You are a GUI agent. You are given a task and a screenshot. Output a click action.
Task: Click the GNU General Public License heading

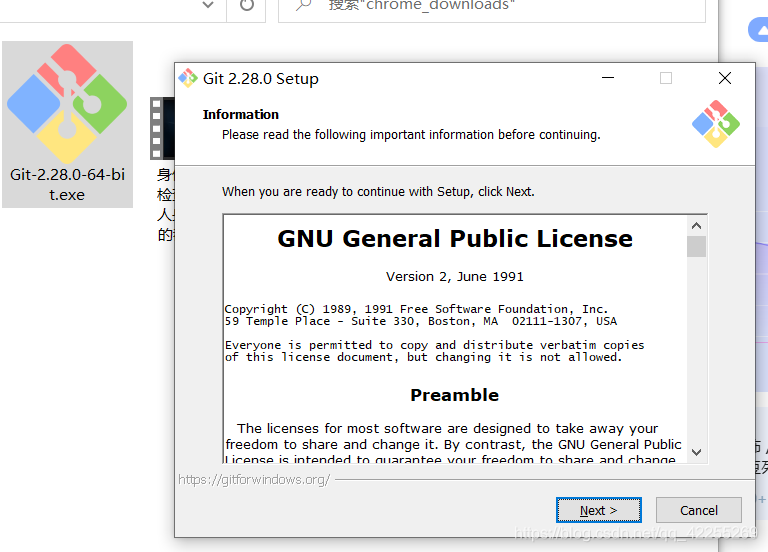point(455,239)
